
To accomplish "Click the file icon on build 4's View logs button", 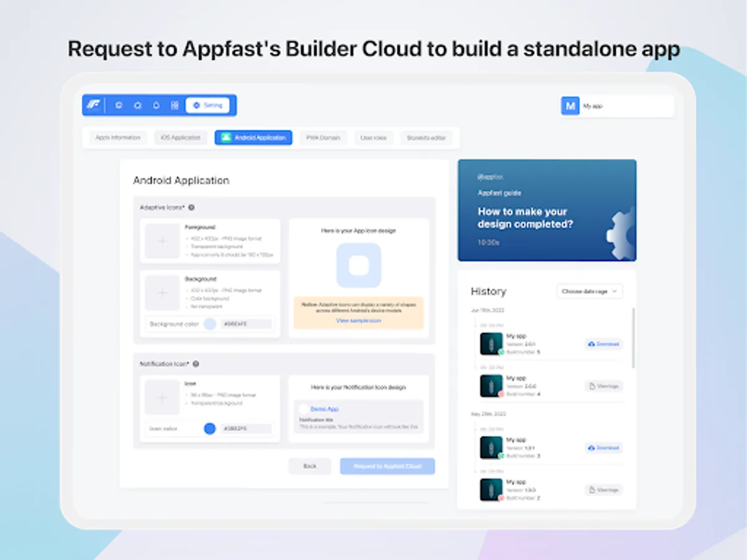I will 591,386.
